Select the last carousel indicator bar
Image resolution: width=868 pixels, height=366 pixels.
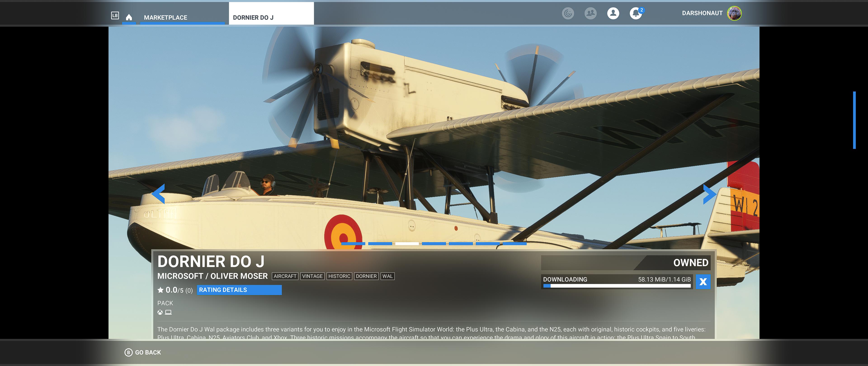point(514,244)
